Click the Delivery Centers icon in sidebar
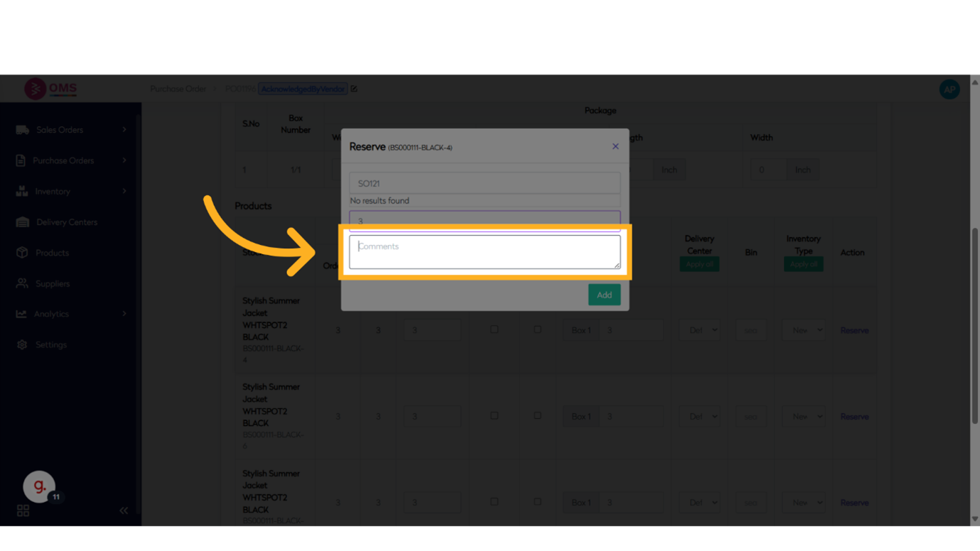This screenshot has height=551, width=980. pyautogui.click(x=22, y=222)
